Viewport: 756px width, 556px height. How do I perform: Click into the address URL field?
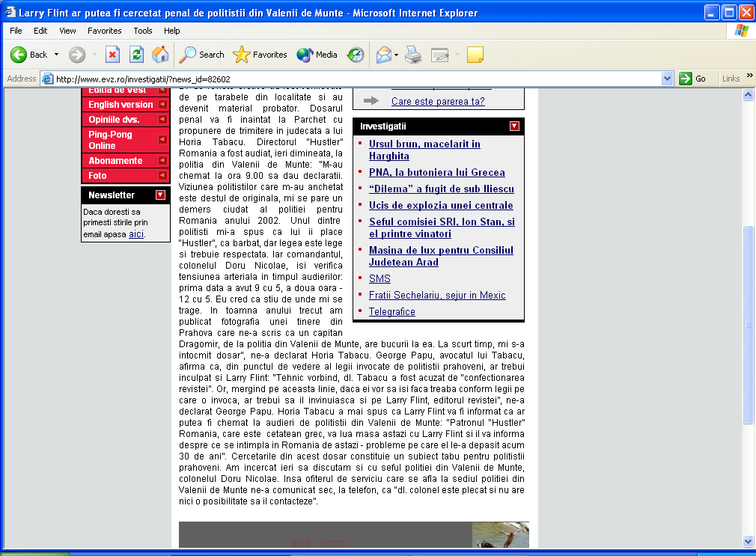pyautogui.click(x=357, y=79)
